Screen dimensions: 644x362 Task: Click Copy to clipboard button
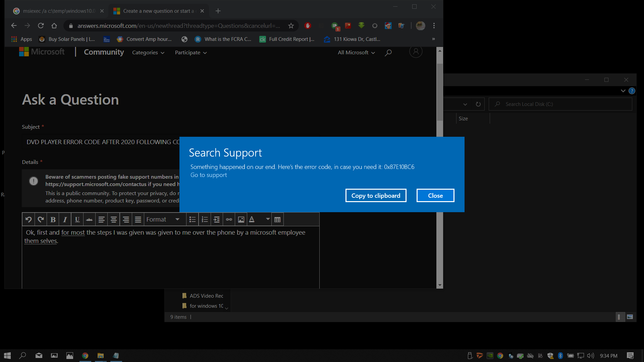point(376,195)
